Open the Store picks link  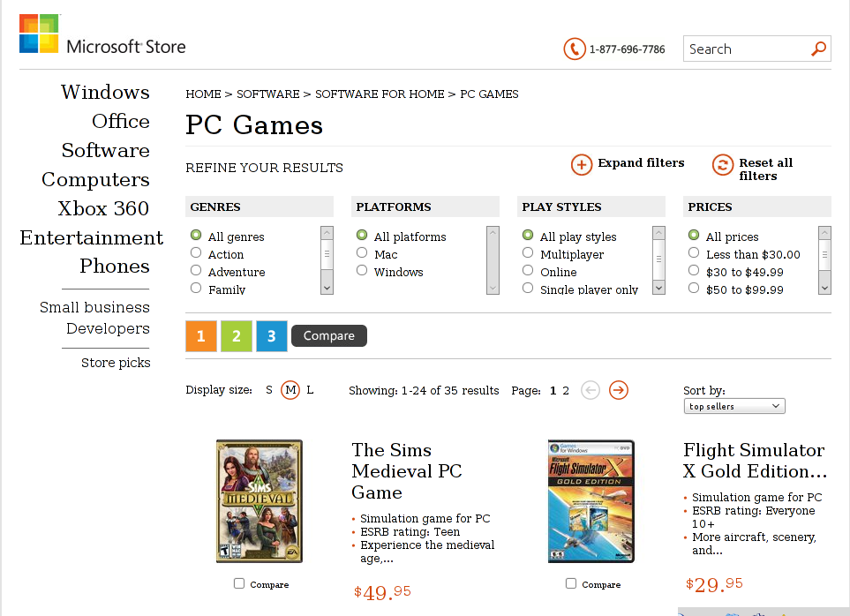pyautogui.click(x=116, y=363)
